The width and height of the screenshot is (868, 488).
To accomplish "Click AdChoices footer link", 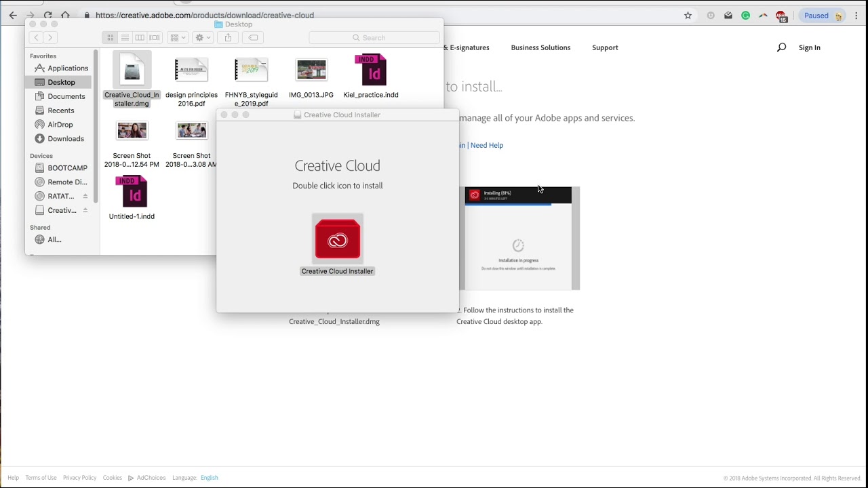I will tap(147, 478).
